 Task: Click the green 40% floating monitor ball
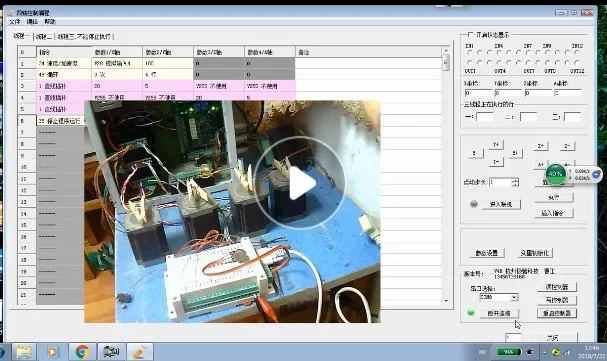pyautogui.click(x=556, y=174)
